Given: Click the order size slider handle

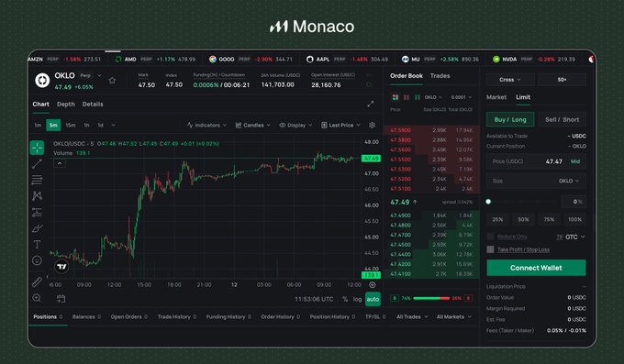Looking at the screenshot, I should [488, 202].
